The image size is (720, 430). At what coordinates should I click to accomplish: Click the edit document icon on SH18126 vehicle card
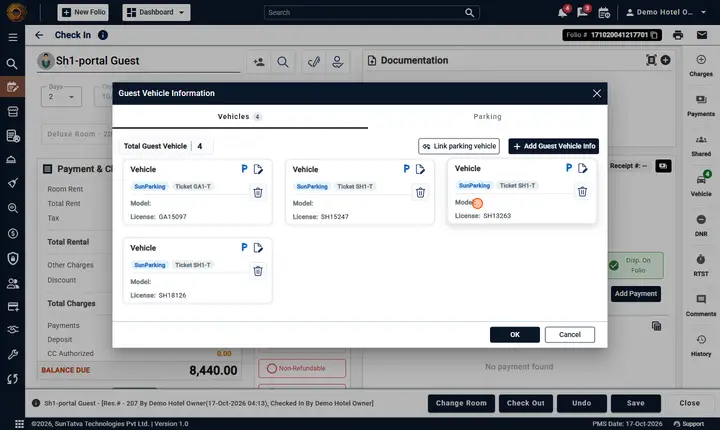(x=258, y=248)
